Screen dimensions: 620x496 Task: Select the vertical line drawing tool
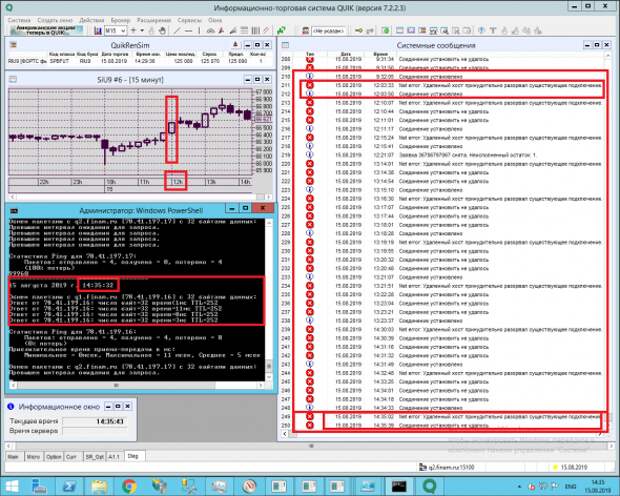(199, 30)
